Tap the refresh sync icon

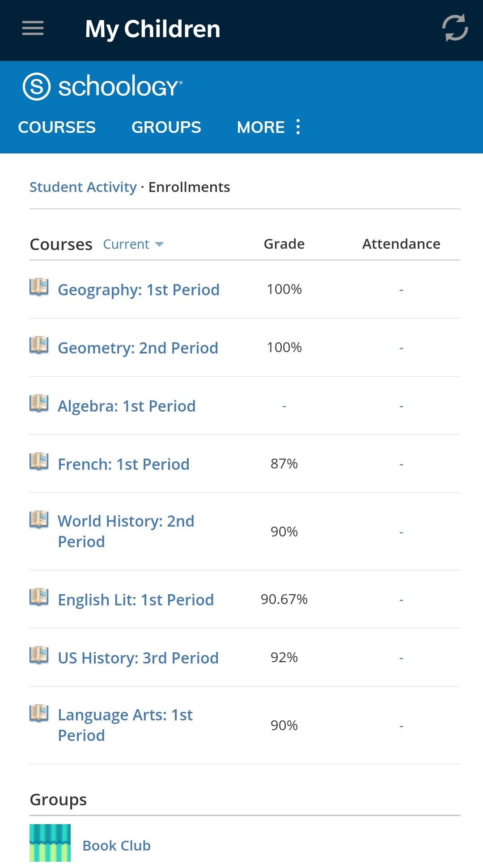pos(455,28)
